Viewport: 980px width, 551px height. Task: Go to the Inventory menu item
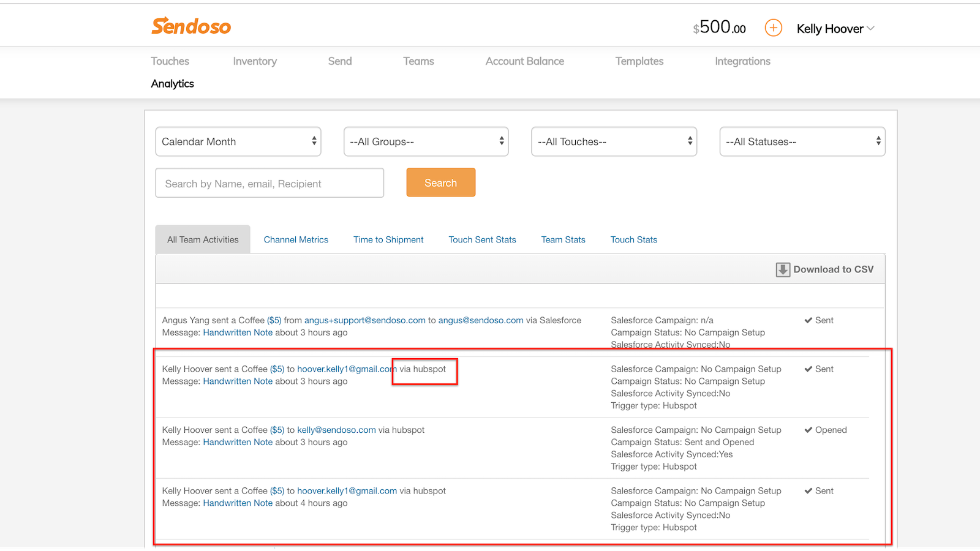[x=255, y=61]
